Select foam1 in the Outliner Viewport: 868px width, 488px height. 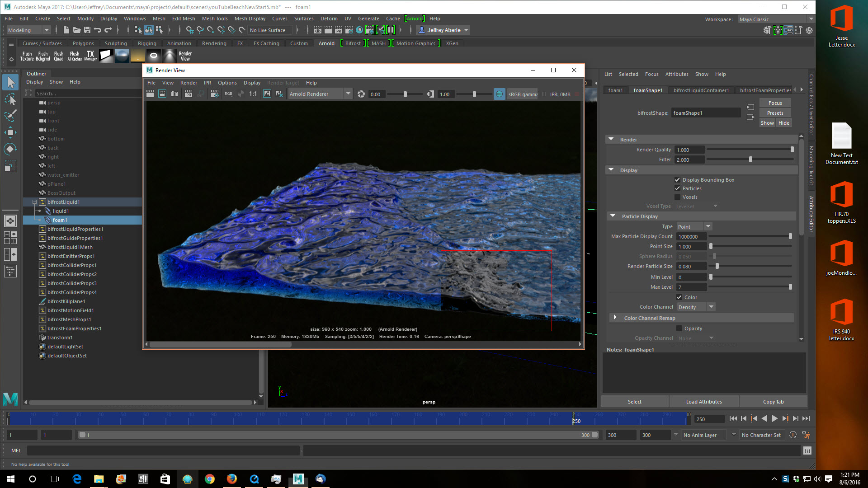(x=60, y=220)
